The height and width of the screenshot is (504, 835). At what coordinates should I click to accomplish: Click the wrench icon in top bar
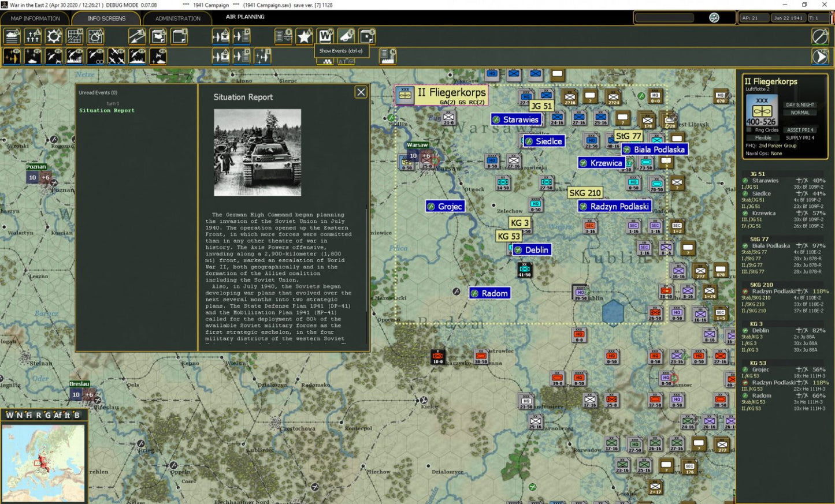click(714, 18)
